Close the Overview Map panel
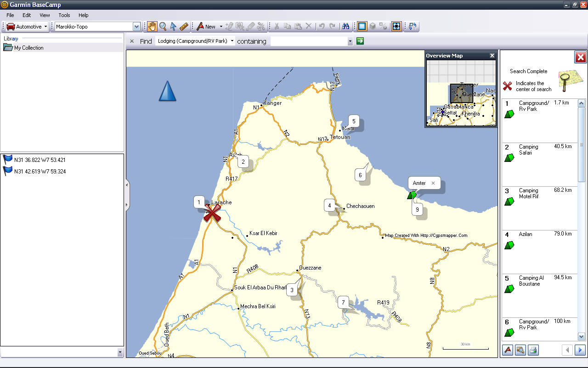 pos(492,56)
